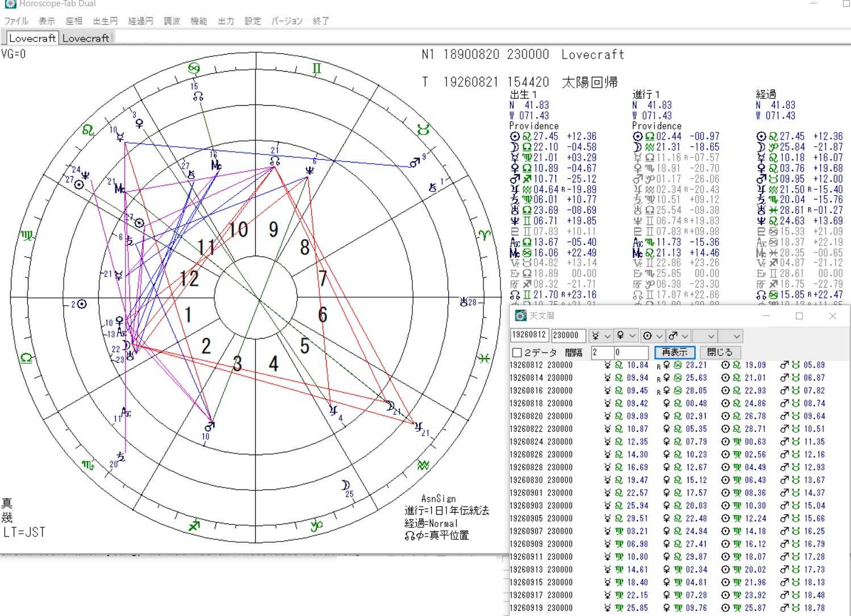The image size is (851, 616).
Task: Maximize the 天文暦 window
Action: [x=799, y=316]
